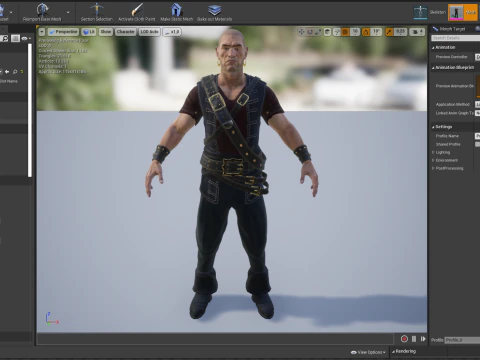Toggle surface snapping icon

point(337,32)
